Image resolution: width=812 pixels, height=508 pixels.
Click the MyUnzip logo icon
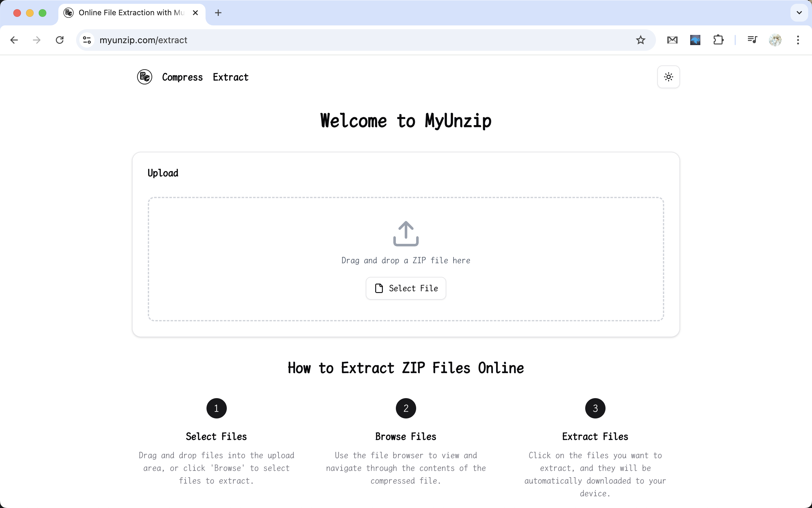[x=145, y=77]
